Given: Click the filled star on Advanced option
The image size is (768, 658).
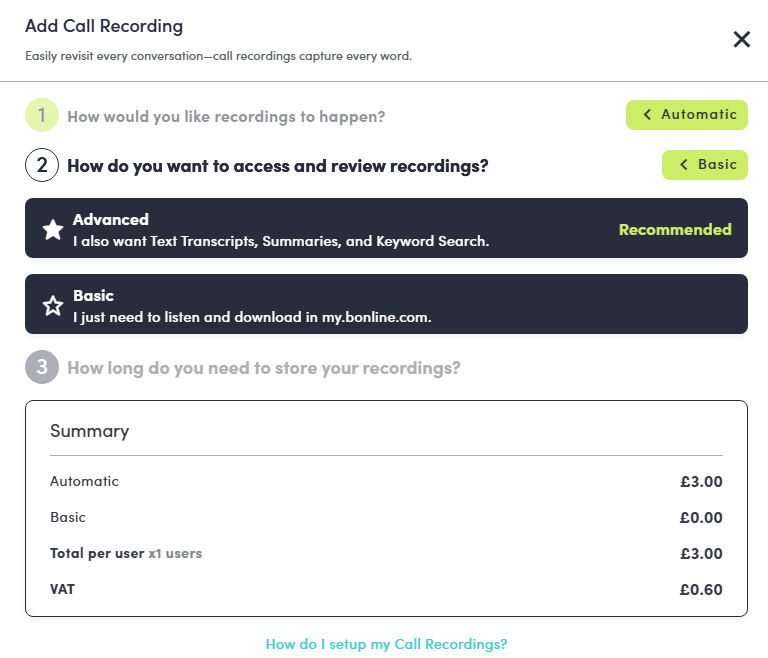Looking at the screenshot, I should click(x=53, y=230).
